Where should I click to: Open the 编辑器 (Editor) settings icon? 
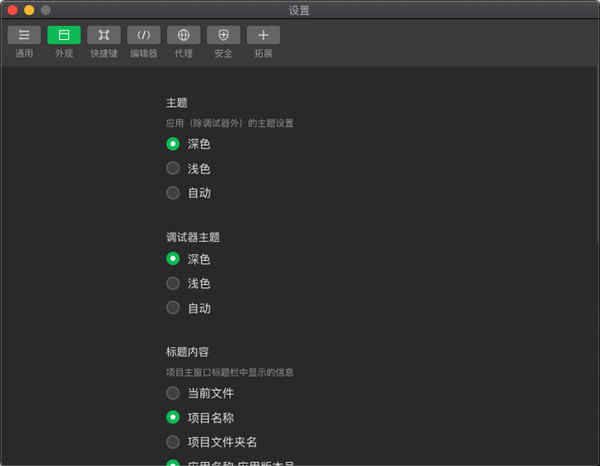click(143, 35)
